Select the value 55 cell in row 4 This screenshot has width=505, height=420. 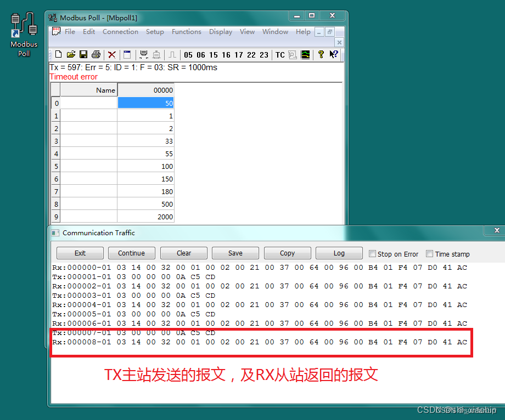[x=145, y=154]
